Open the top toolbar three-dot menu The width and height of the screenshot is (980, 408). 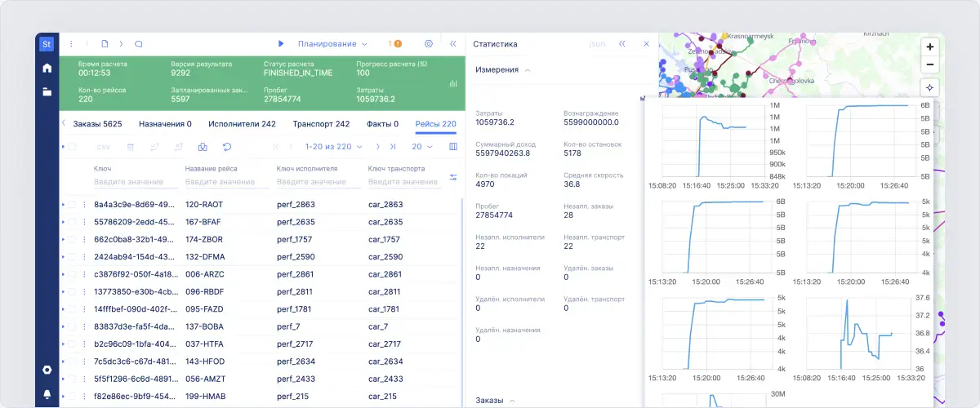coord(71,44)
